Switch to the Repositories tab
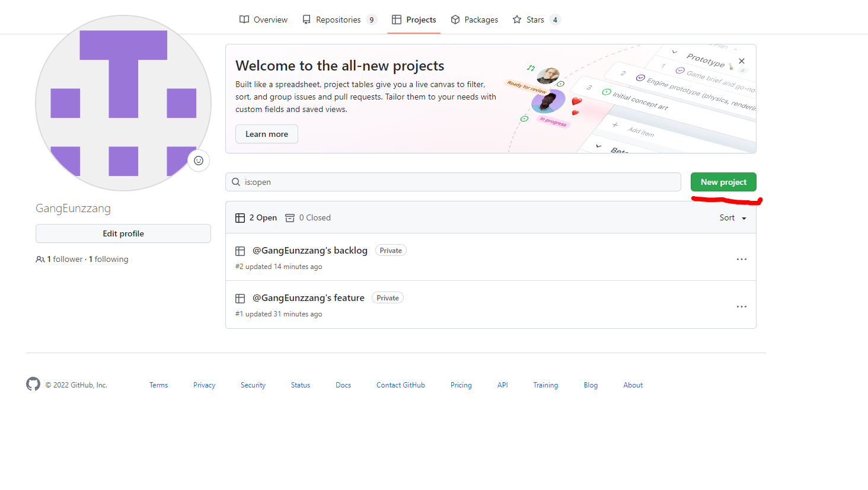Viewport: 868px width, 490px height. pos(339,20)
